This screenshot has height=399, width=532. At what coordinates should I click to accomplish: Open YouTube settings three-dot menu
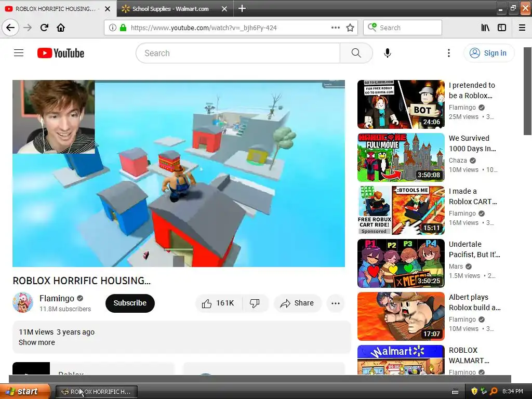pos(449,53)
